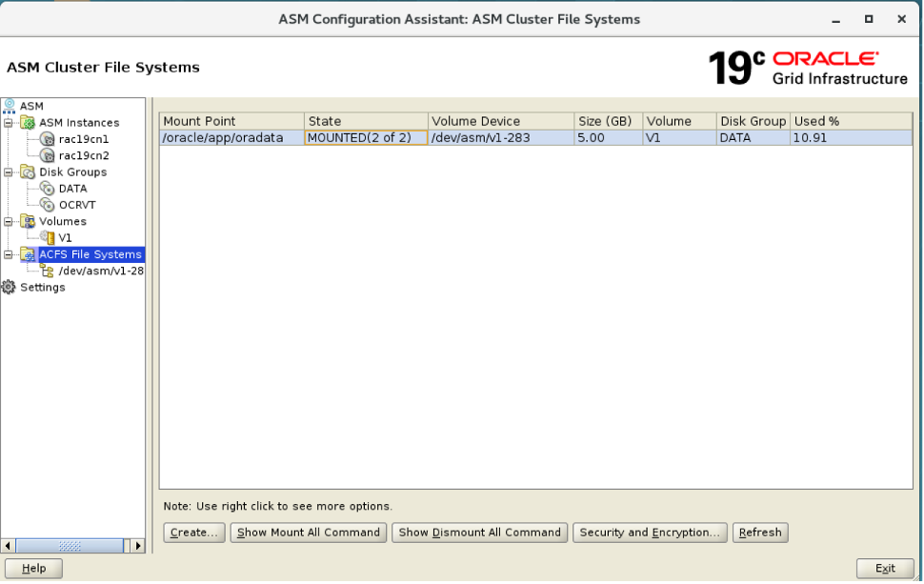Image resolution: width=924 pixels, height=584 pixels.
Task: Minimize the ASM Configuration Assistant window
Action: click(835, 20)
